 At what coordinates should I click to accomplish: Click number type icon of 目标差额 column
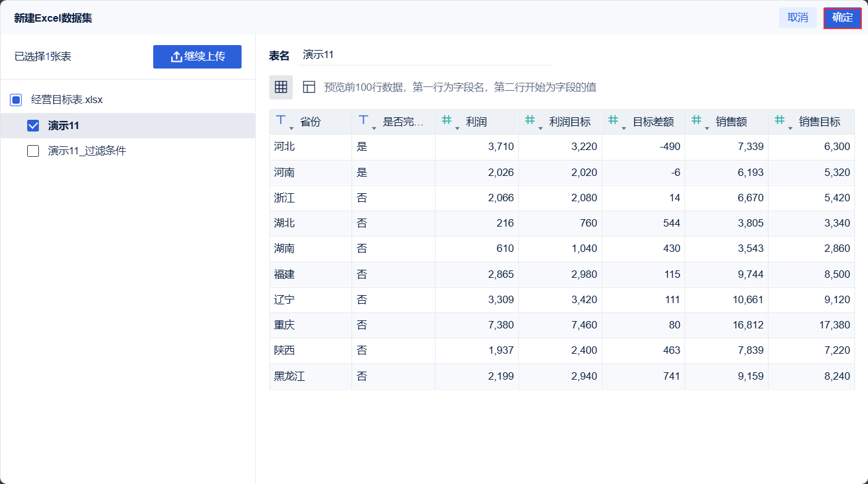pos(613,120)
